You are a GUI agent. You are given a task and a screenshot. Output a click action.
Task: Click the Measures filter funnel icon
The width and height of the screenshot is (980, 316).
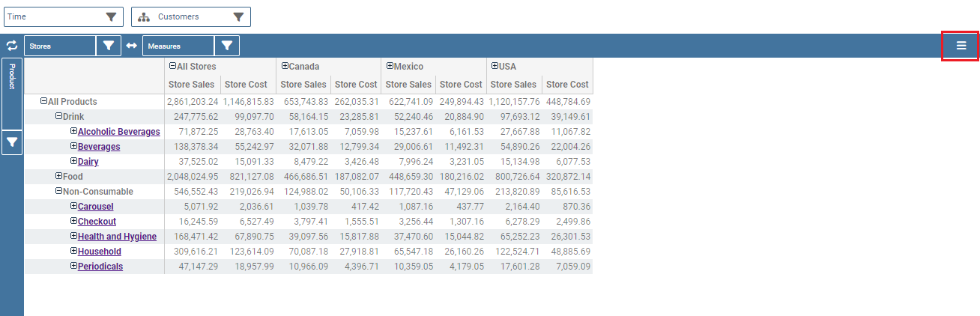(x=227, y=46)
